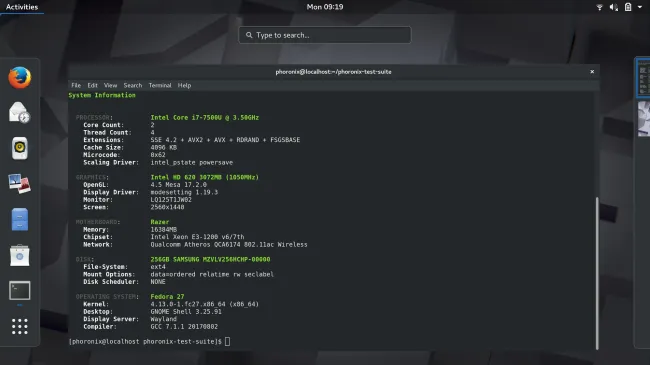Open the network status icon in top bar
650x365 pixels.
point(599,7)
